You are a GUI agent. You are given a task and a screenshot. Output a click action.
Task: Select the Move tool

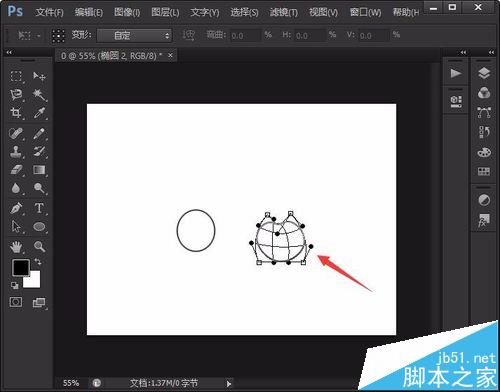click(39, 76)
